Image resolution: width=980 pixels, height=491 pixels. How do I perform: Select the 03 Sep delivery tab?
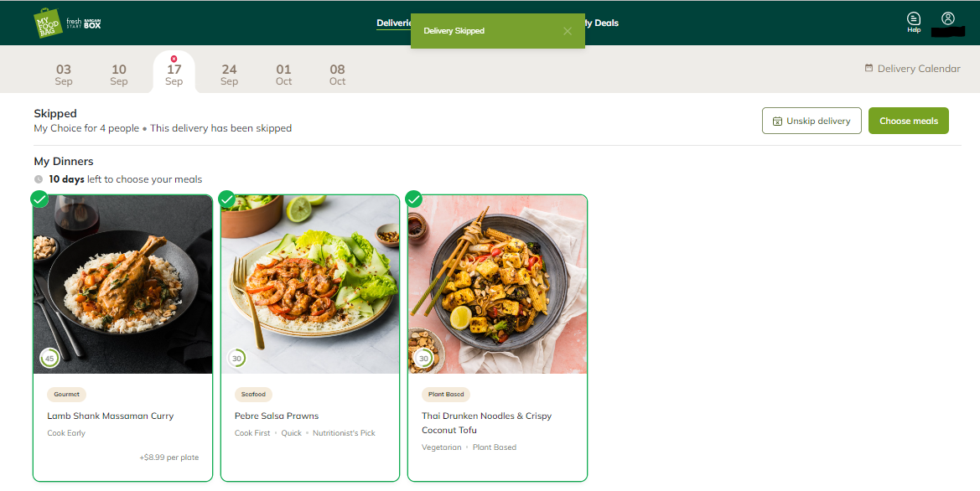(x=64, y=75)
